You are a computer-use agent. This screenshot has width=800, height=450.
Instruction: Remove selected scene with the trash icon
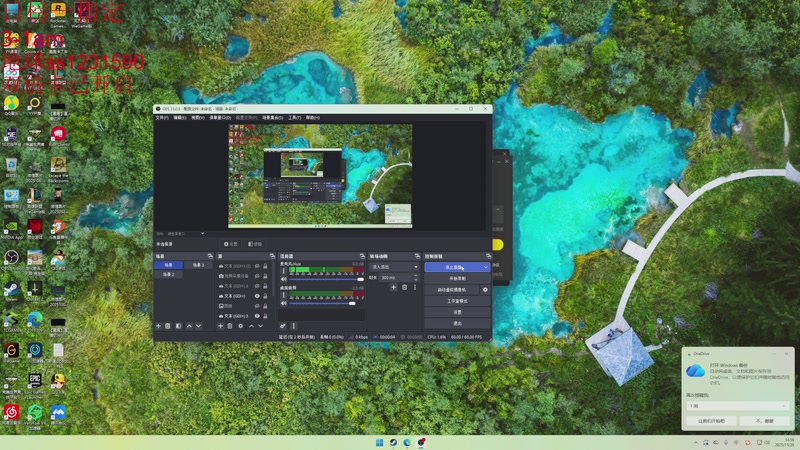(168, 326)
